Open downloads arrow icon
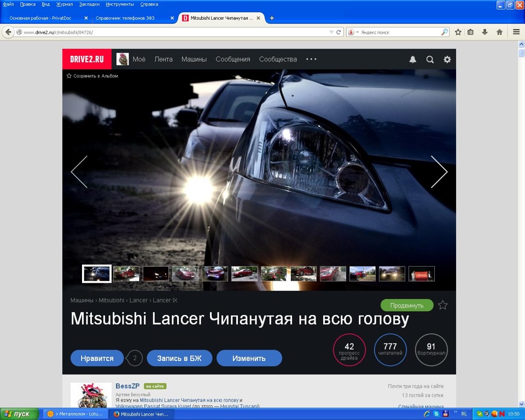 coord(485,32)
